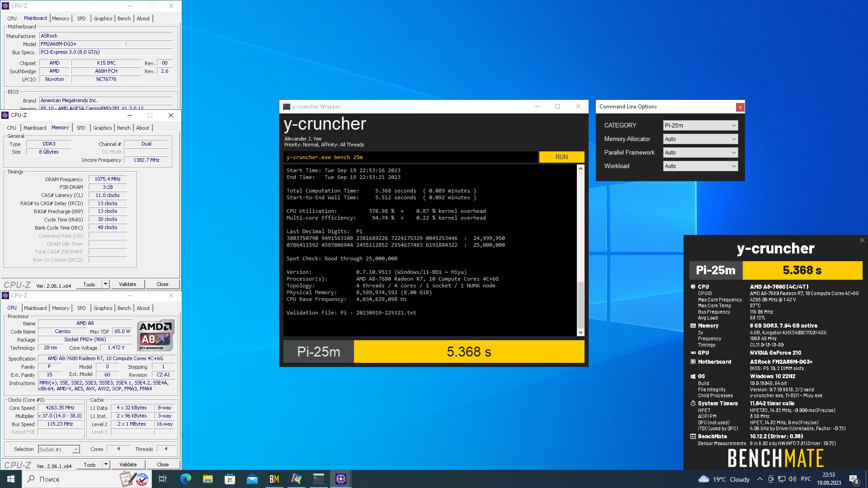
Task: Click the Meet Now tray icon
Action: point(770,479)
